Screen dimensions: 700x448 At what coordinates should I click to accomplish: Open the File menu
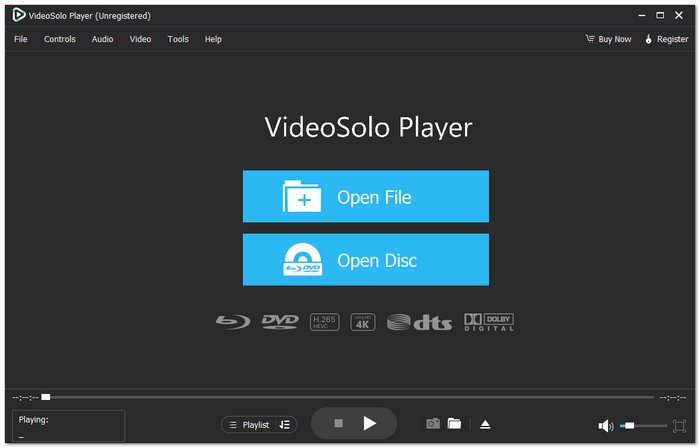(21, 39)
